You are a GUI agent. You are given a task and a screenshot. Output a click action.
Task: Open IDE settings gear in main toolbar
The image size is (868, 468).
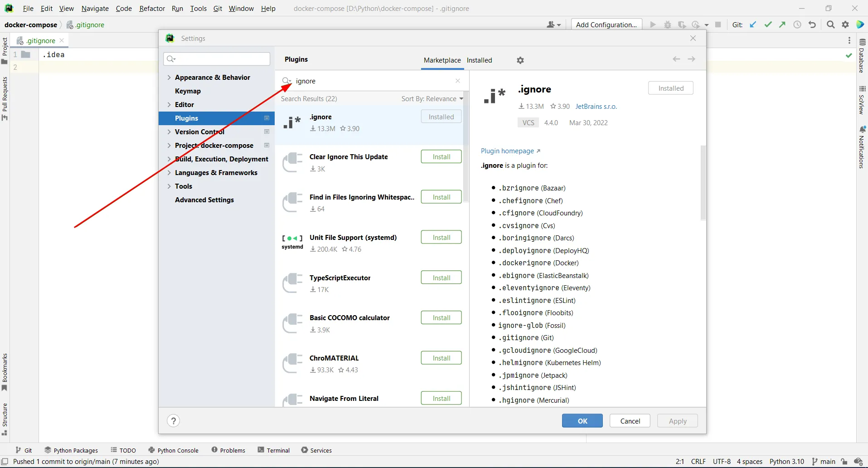[x=845, y=24]
